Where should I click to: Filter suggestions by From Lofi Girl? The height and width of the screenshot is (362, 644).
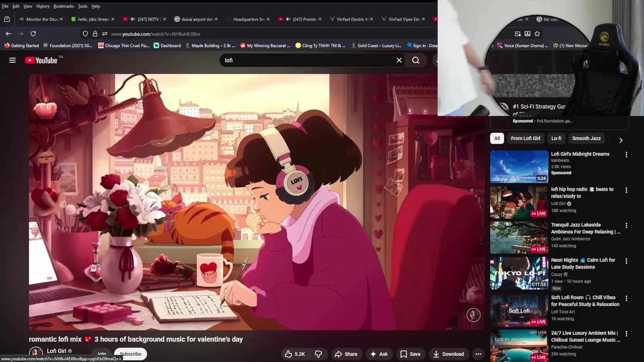tap(525, 138)
